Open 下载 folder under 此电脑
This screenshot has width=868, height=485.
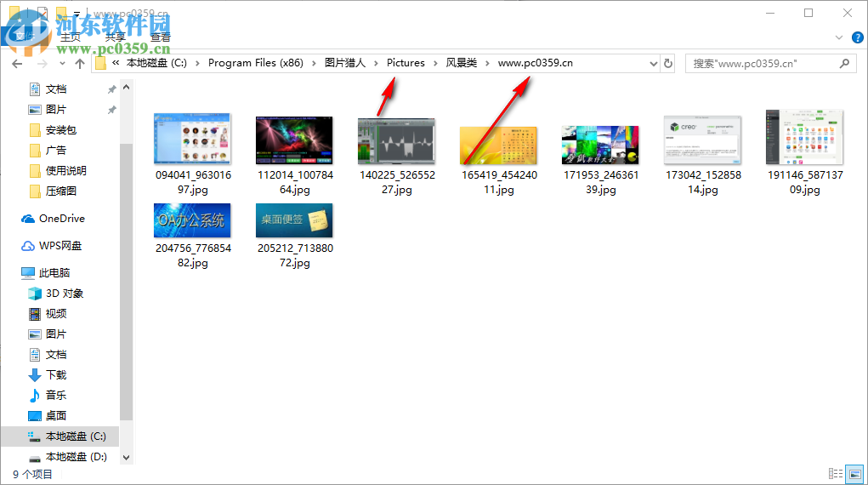56,375
